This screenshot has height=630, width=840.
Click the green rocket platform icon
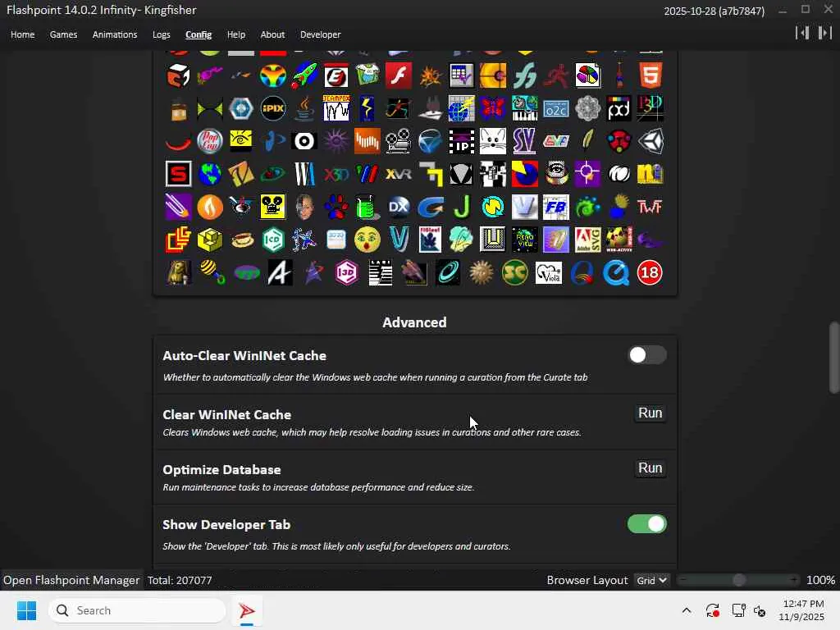point(304,75)
